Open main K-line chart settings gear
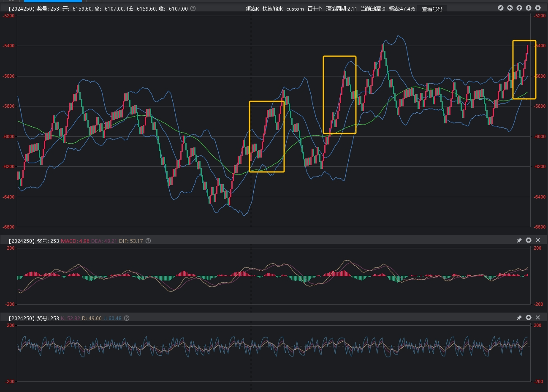Screen dimensions: 548x392 pyautogui.click(x=538, y=8)
